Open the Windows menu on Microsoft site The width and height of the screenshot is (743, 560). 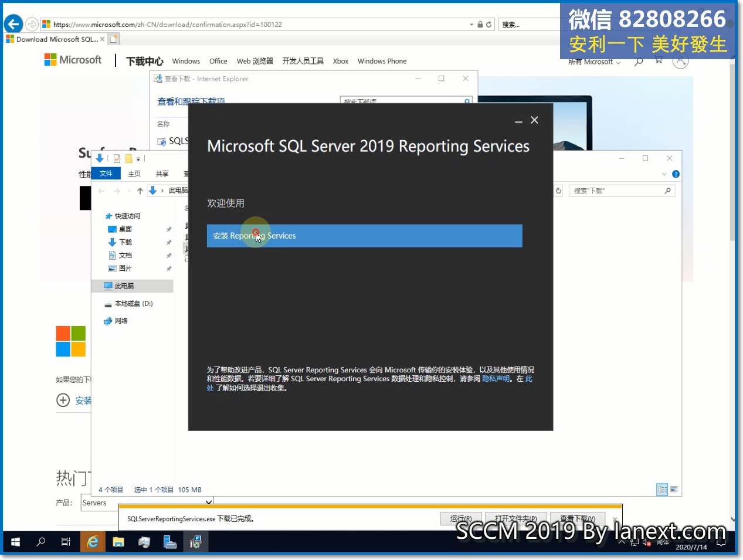(186, 61)
